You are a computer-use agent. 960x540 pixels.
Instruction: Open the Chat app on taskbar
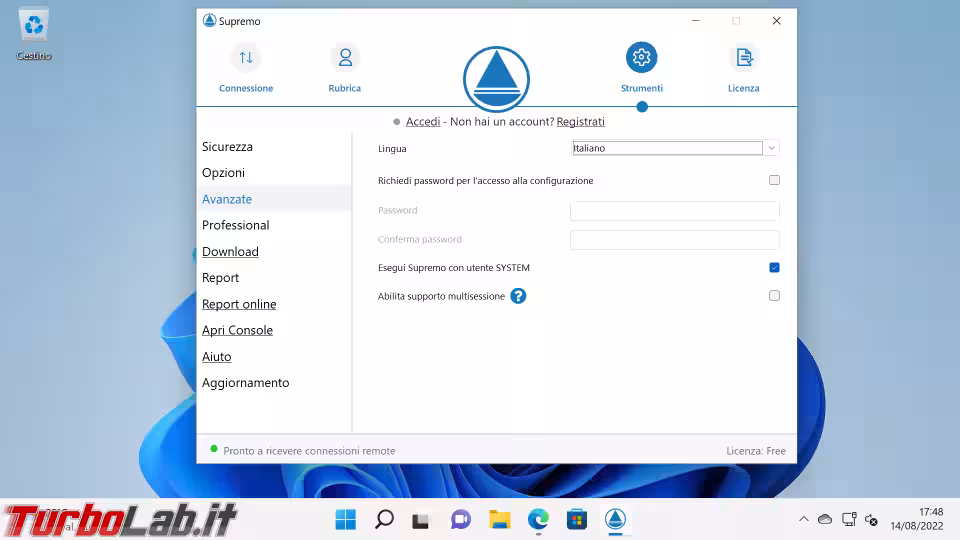460,520
